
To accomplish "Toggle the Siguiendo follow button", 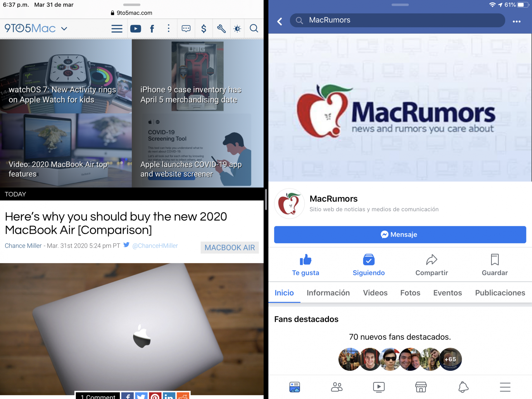I will point(368,265).
